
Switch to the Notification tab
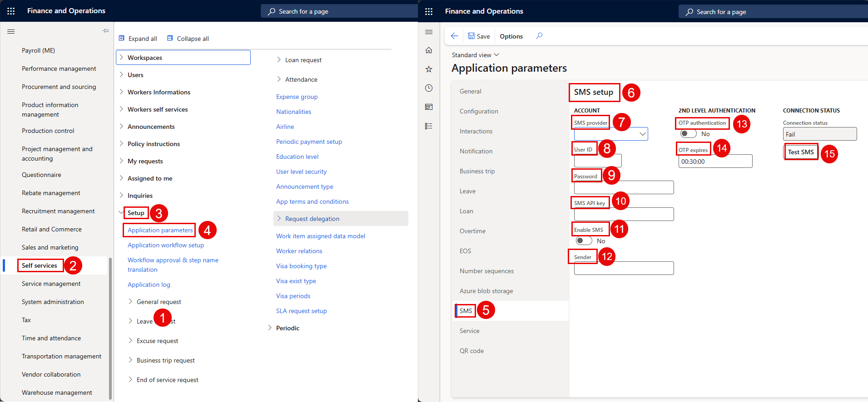pos(476,151)
